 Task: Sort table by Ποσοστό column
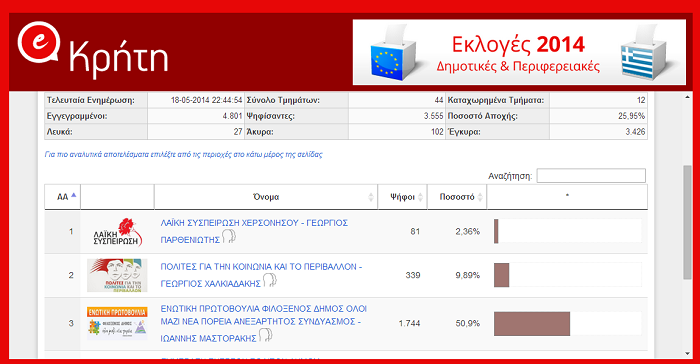point(457,197)
